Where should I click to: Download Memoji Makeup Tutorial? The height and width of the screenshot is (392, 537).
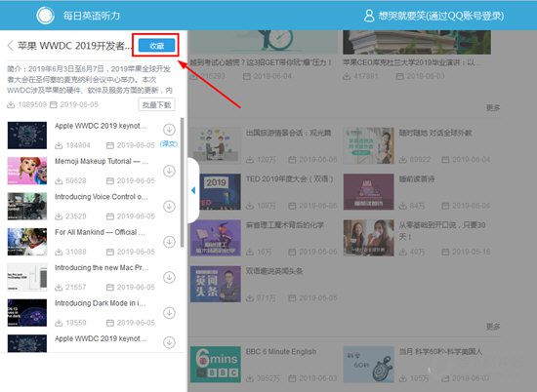[169, 171]
